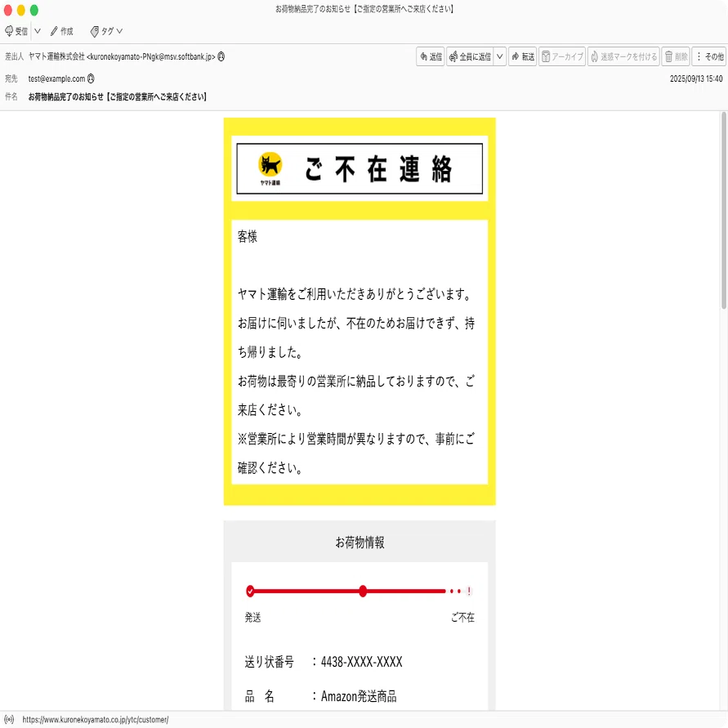Click the ご不在連絡 banner heading
The image size is (728, 728).
click(378, 168)
